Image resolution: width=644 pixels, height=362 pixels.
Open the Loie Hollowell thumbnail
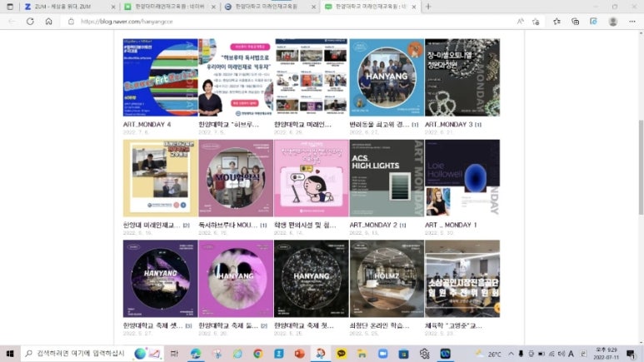[462, 178]
